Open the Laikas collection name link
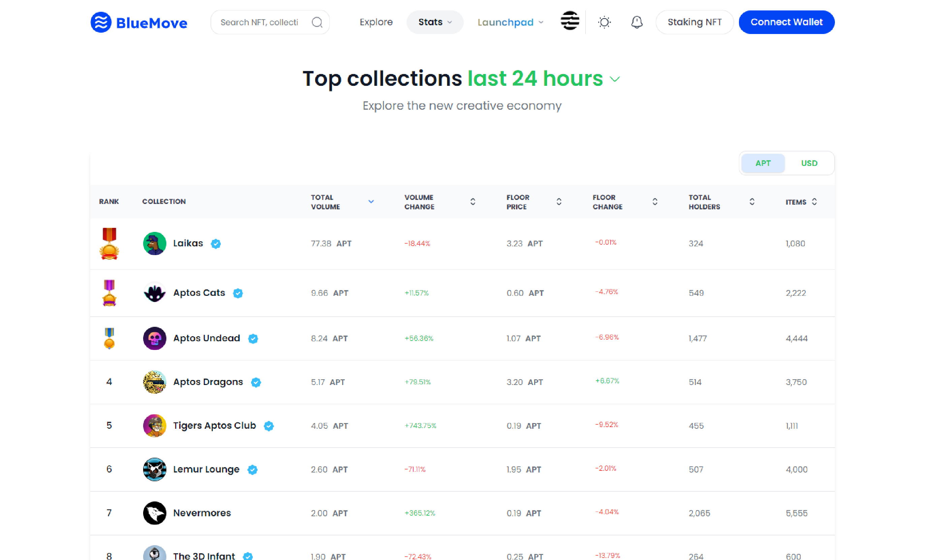The image size is (941, 560). coord(188,243)
